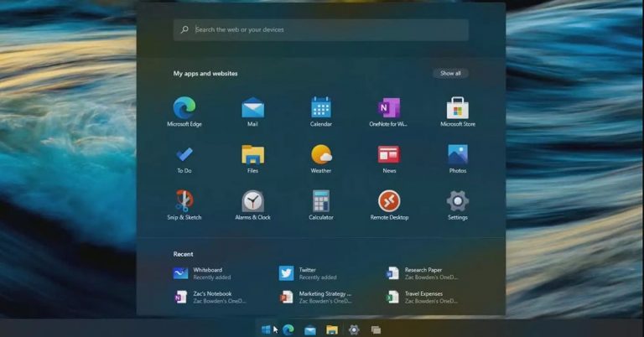Launch the Weather app

(321, 158)
